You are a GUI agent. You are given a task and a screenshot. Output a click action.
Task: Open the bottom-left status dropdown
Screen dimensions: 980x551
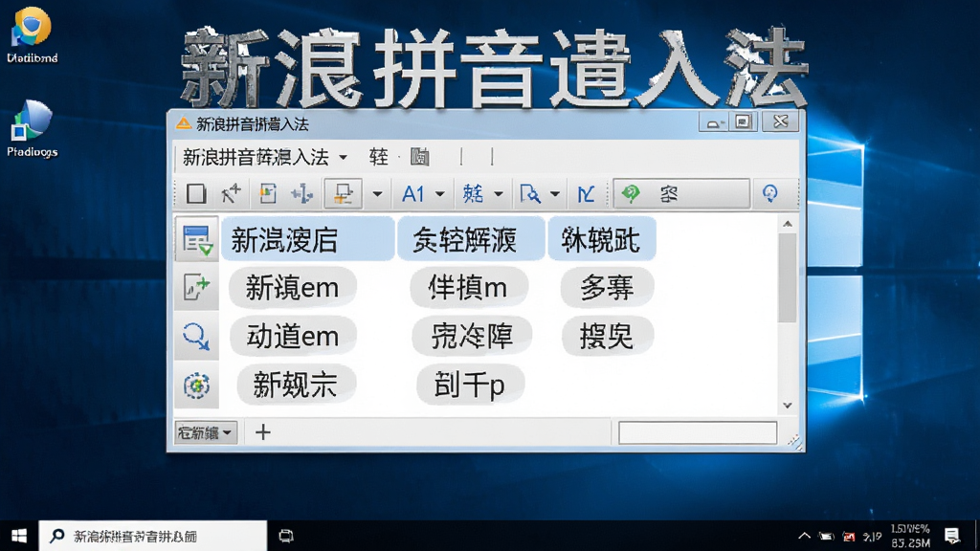206,432
